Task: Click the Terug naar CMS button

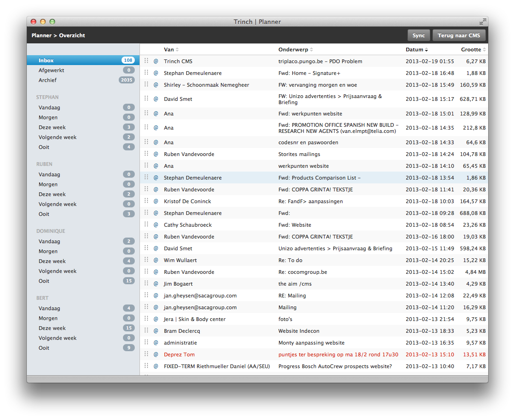Action: click(x=459, y=35)
